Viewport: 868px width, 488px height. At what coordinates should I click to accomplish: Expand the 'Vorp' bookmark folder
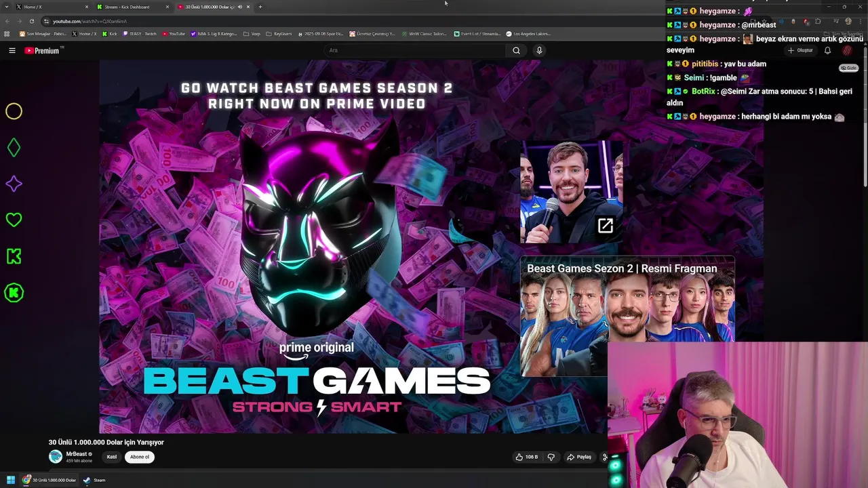coord(252,34)
